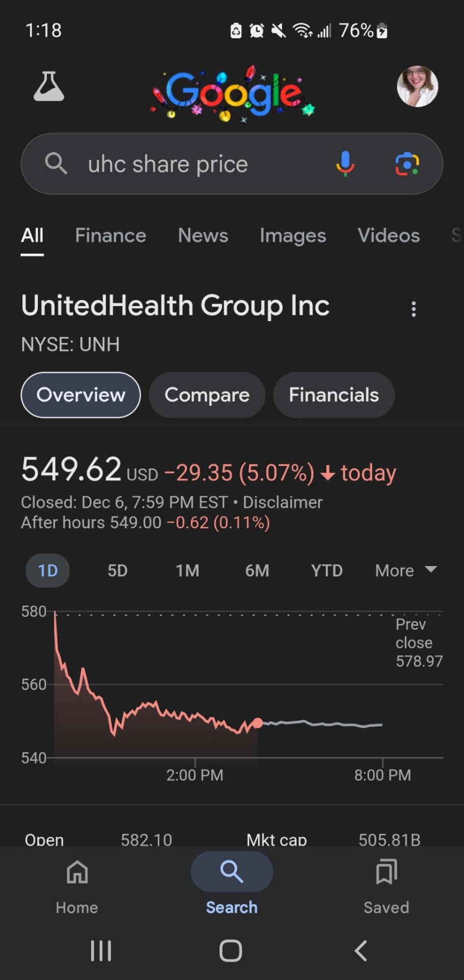Open the Disclaimer link
This screenshot has height=980, width=464.
(x=283, y=502)
